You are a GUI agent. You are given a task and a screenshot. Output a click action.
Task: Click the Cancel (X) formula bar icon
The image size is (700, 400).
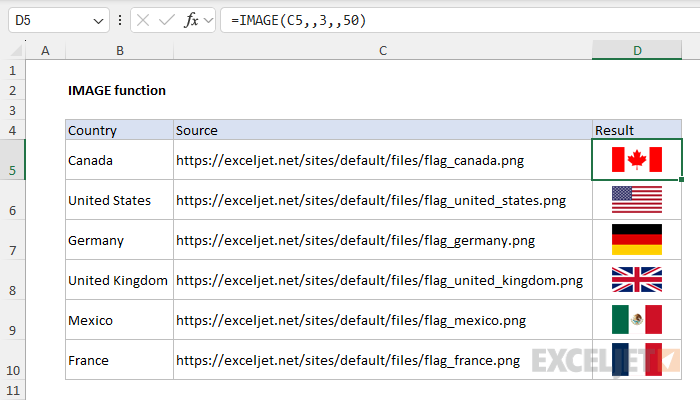pyautogui.click(x=143, y=20)
